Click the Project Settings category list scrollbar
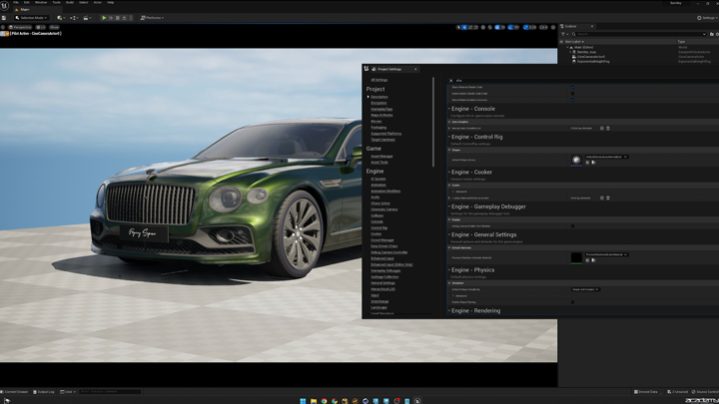The width and height of the screenshot is (719, 404). 433,122
